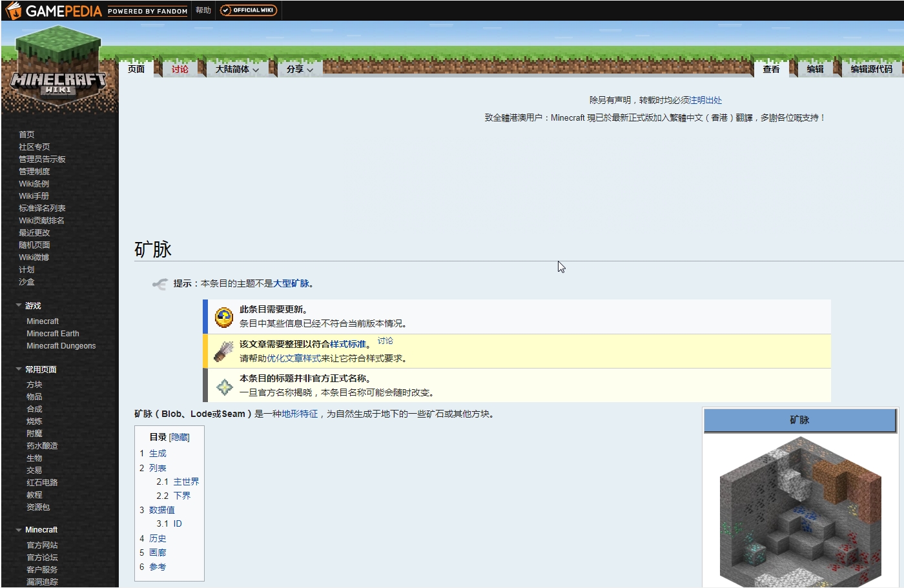904x588 pixels.
Task: Jump to 列表 in the contents
Action: 158,468
